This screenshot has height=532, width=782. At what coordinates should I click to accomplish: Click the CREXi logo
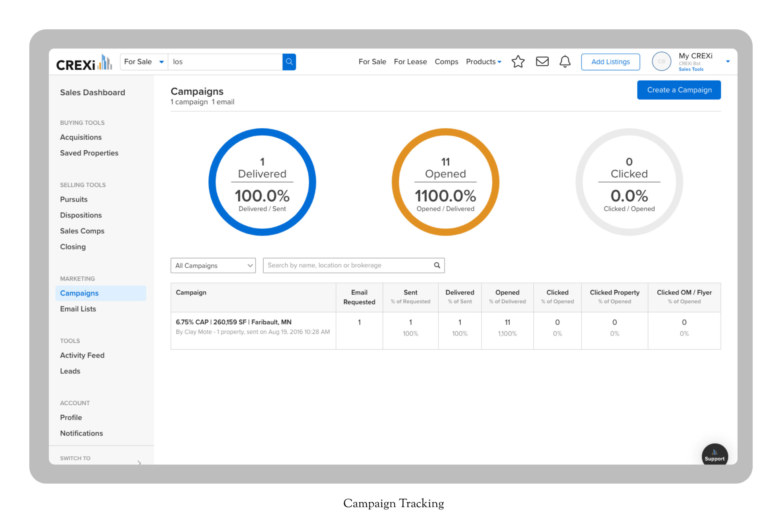(84, 63)
